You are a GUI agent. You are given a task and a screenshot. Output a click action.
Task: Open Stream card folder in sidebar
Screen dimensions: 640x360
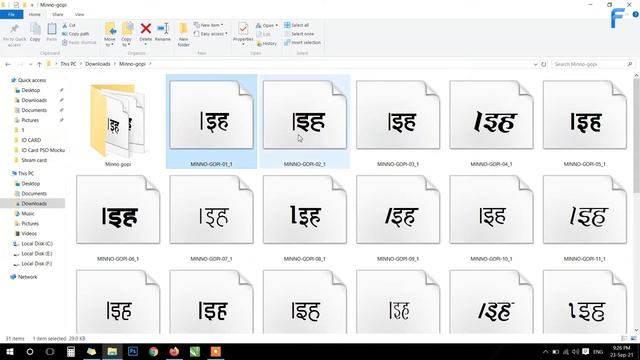[34, 160]
